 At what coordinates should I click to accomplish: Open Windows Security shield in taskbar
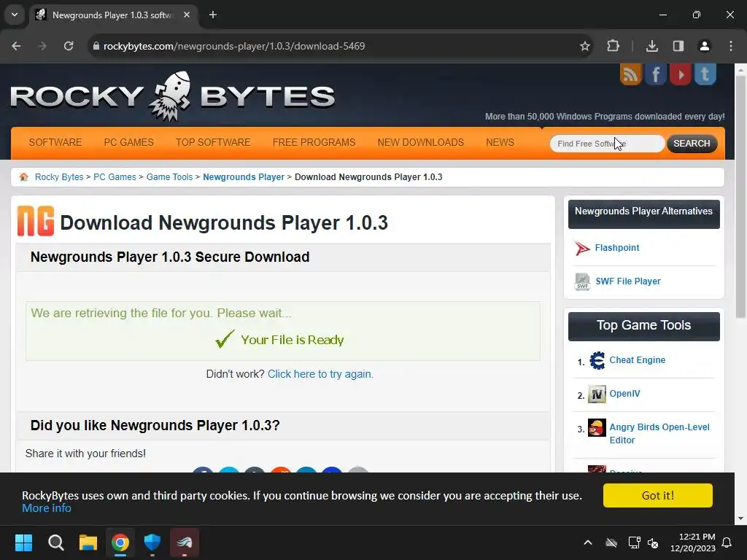[152, 542]
